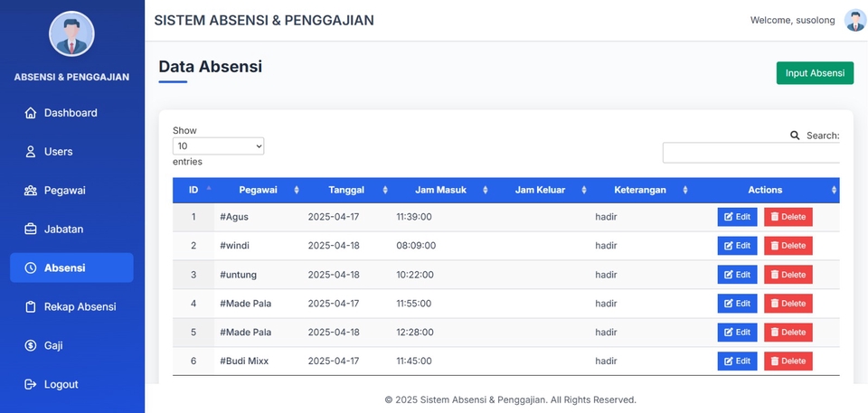This screenshot has height=413, width=868.
Task: Edit the attendance record for #Agus
Action: [737, 217]
